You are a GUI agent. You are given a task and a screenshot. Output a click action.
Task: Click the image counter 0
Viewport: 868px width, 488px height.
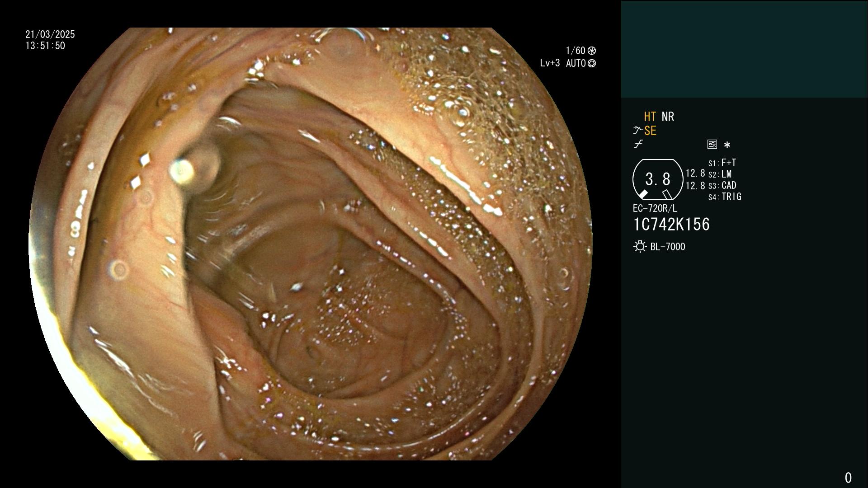848,478
